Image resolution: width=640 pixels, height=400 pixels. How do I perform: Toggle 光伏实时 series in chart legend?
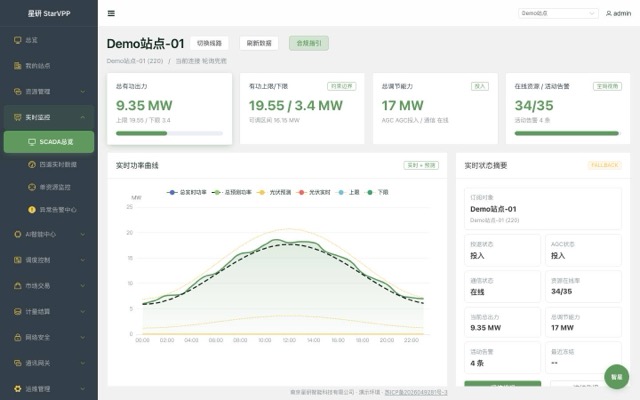click(x=313, y=192)
